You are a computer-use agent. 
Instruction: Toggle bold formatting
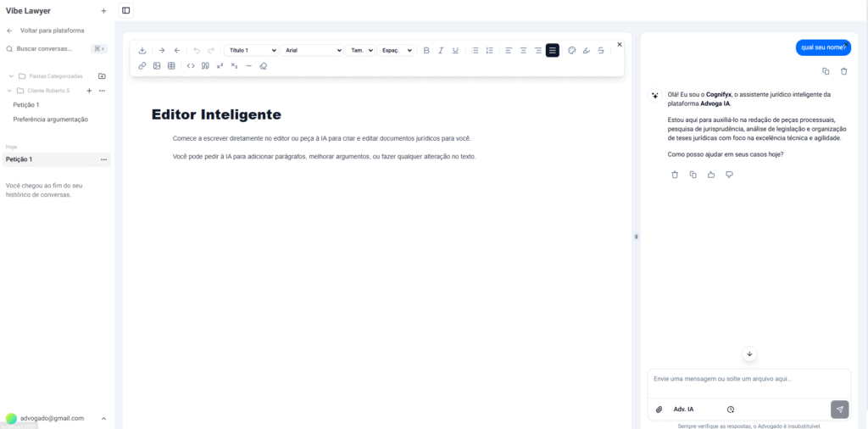point(426,51)
